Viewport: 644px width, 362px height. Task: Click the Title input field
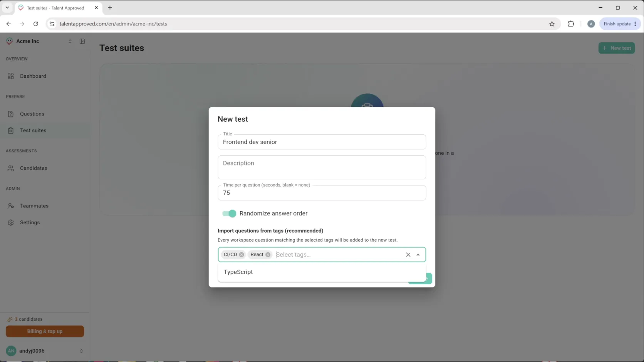click(322, 142)
